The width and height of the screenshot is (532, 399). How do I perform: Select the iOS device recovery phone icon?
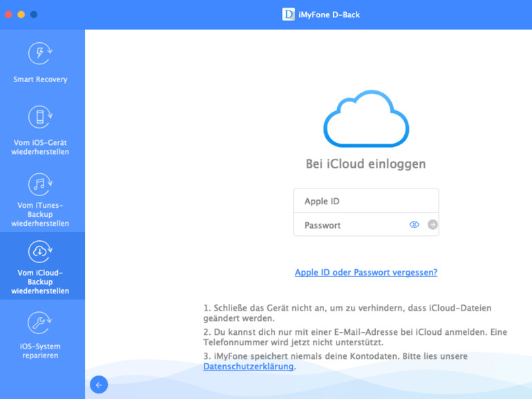pos(40,117)
